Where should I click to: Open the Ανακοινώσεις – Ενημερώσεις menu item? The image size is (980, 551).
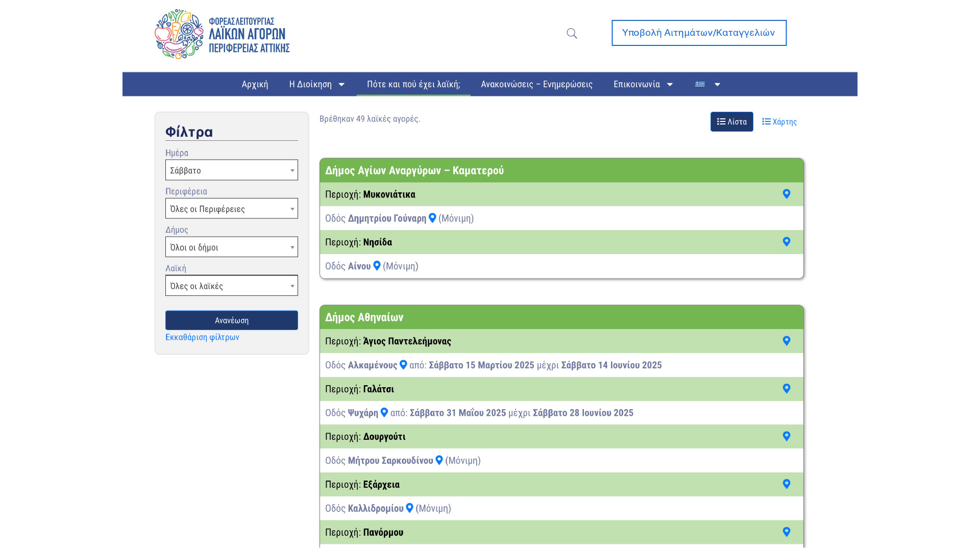536,84
